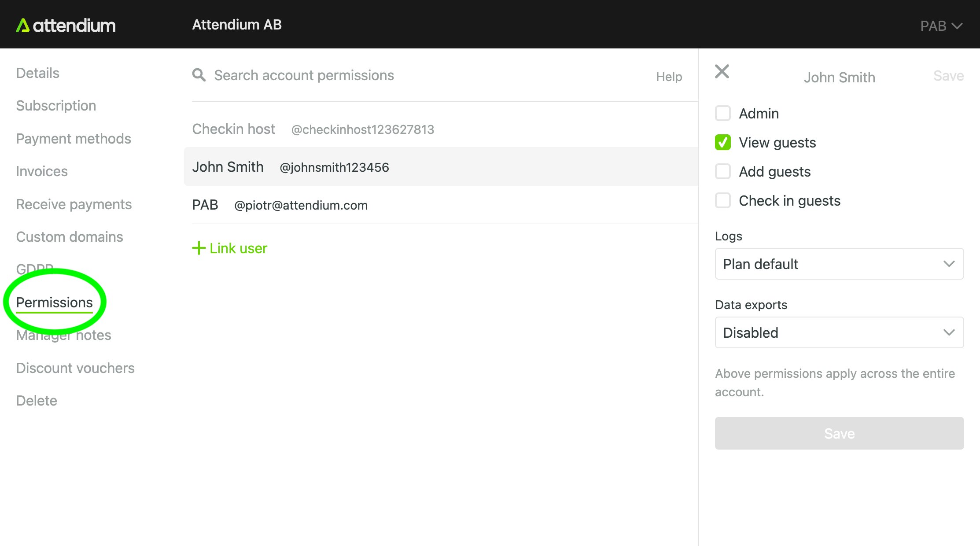Viewport: 980px width, 546px height.
Task: Click the search magnifier icon
Action: 199,75
